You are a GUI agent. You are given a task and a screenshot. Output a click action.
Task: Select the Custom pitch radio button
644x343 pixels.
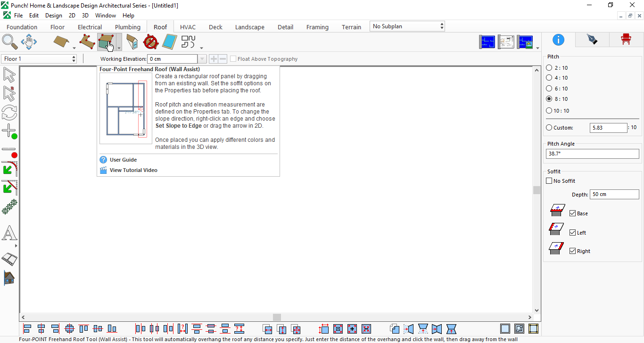pos(549,128)
